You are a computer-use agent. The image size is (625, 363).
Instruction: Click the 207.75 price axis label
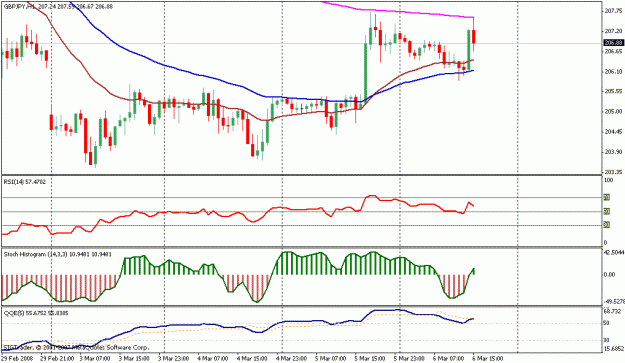point(613,12)
